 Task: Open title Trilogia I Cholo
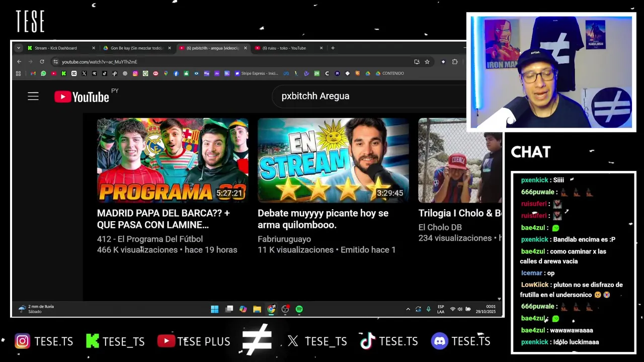pos(460,213)
